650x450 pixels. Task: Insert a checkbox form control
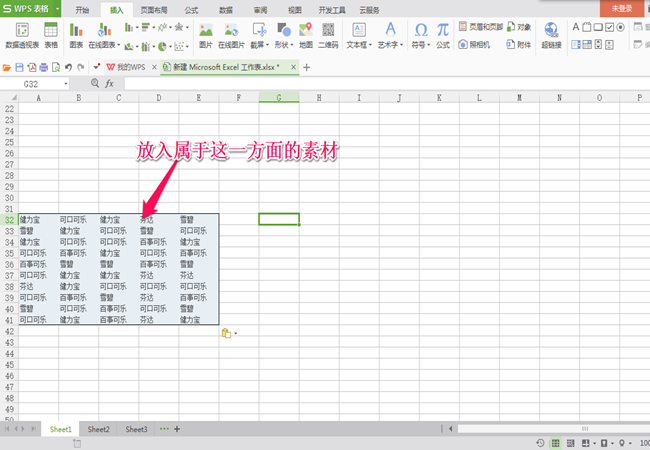pos(609,27)
